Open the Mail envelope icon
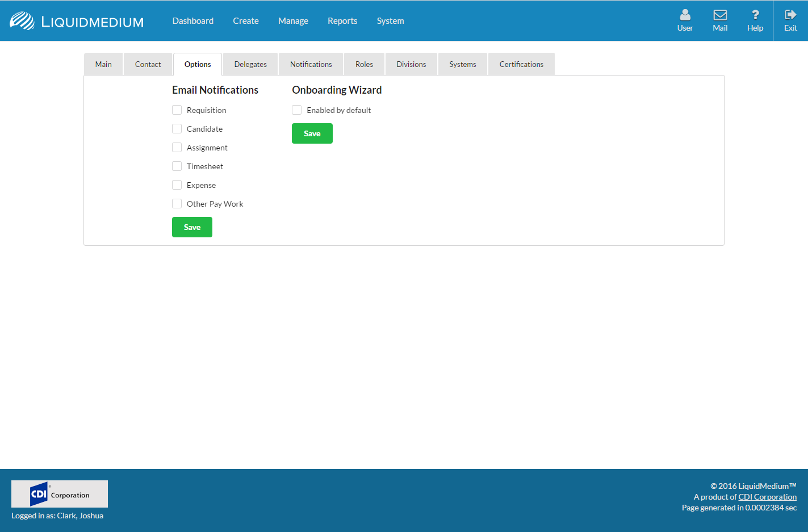The image size is (808, 532). click(x=720, y=15)
